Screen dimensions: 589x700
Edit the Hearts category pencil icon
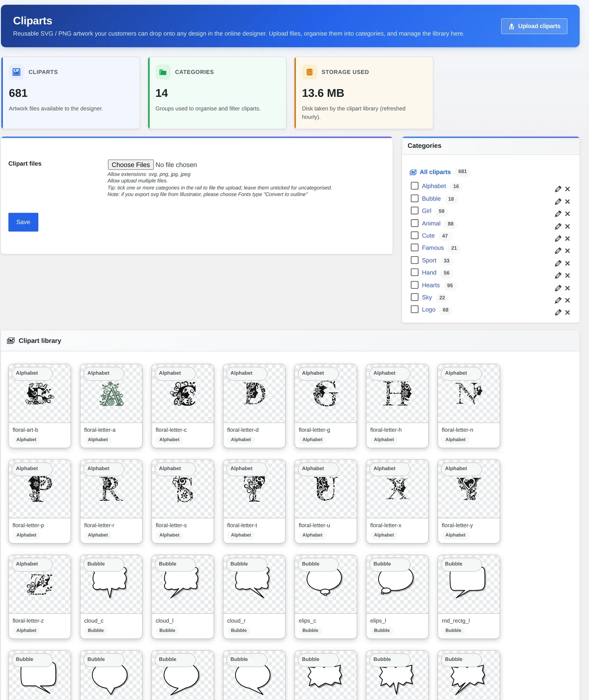558,288
